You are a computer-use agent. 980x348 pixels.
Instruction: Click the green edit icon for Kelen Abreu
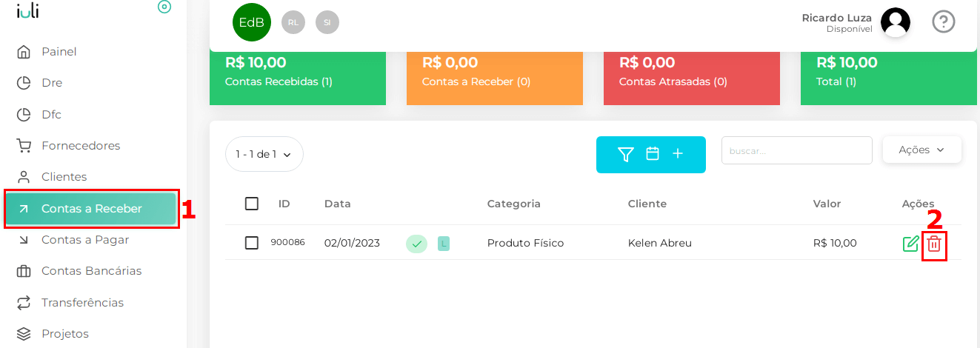tap(910, 243)
